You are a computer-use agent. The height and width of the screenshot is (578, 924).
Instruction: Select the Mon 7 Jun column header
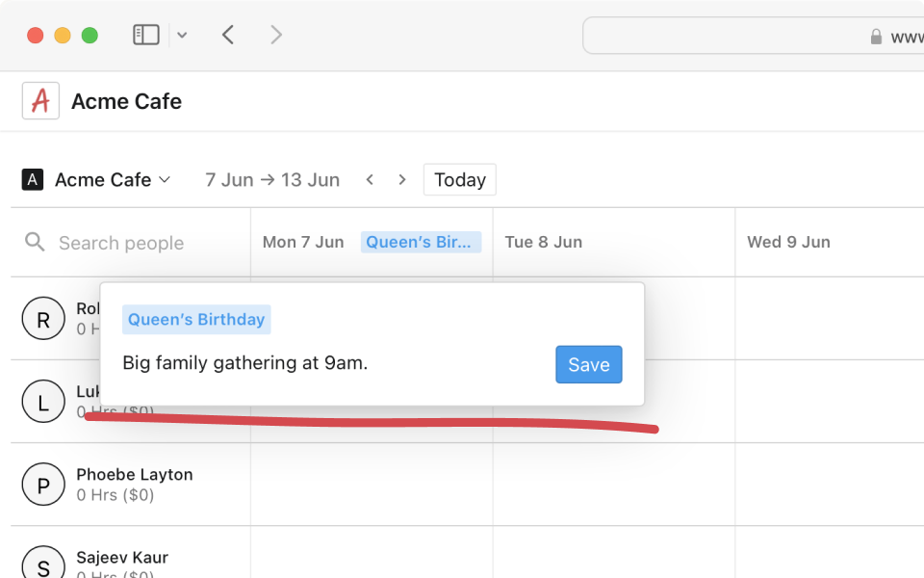[302, 242]
